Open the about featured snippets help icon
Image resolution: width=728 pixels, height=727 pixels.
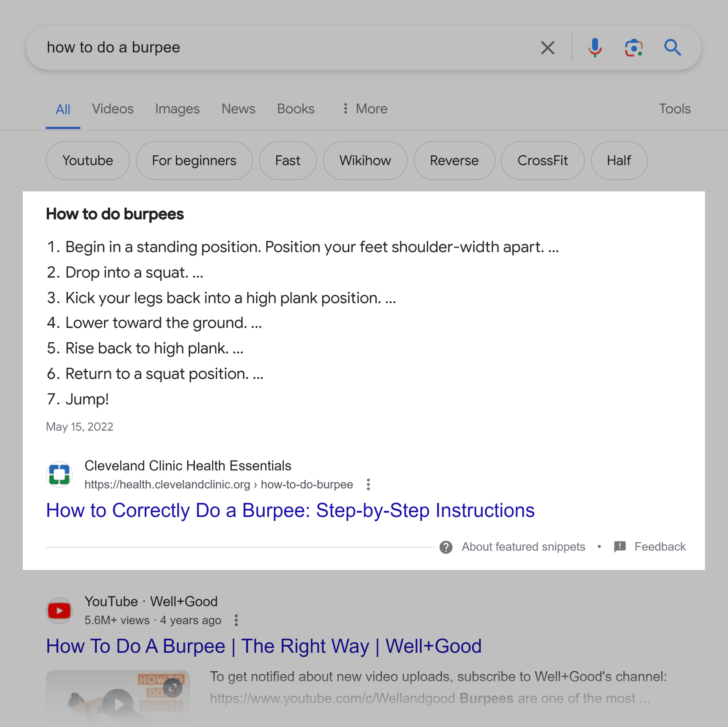point(446,547)
